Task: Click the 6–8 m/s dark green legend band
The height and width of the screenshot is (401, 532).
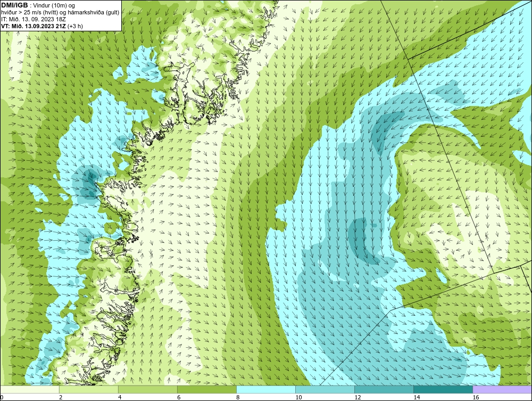Action: (x=206, y=389)
